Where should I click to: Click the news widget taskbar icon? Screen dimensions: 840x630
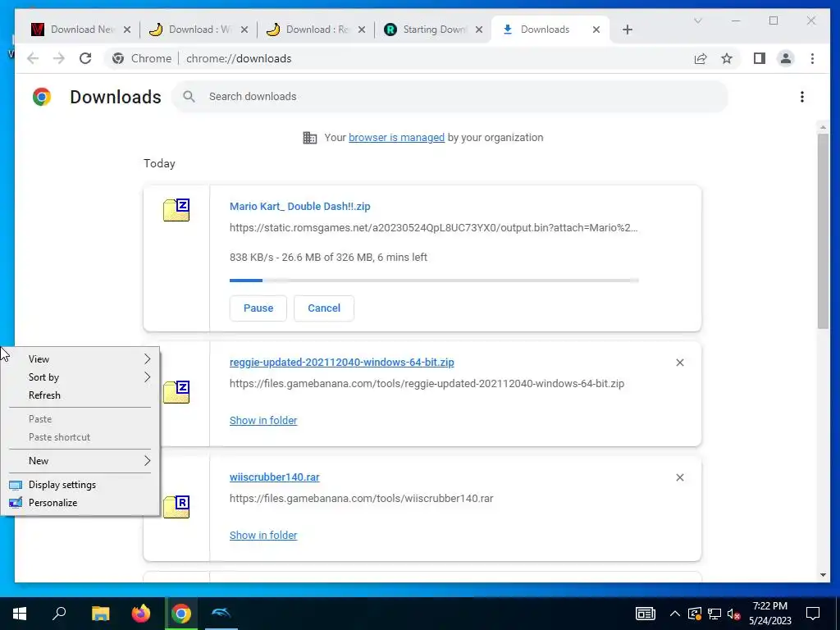coord(645,614)
